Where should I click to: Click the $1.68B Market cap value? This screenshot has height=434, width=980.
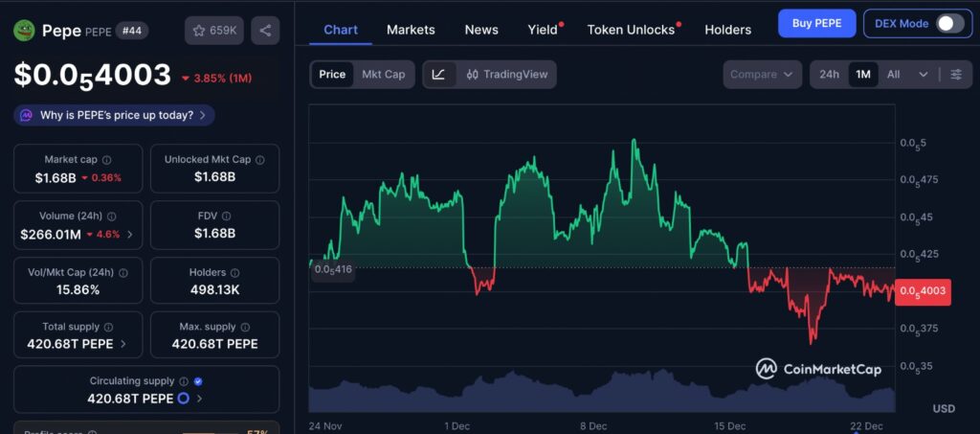[x=55, y=177]
